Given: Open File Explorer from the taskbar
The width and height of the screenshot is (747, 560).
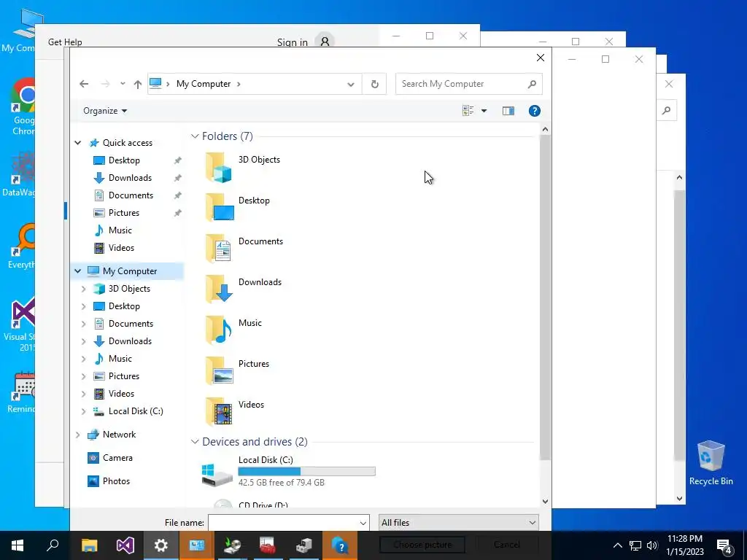Looking at the screenshot, I should pos(89,545).
